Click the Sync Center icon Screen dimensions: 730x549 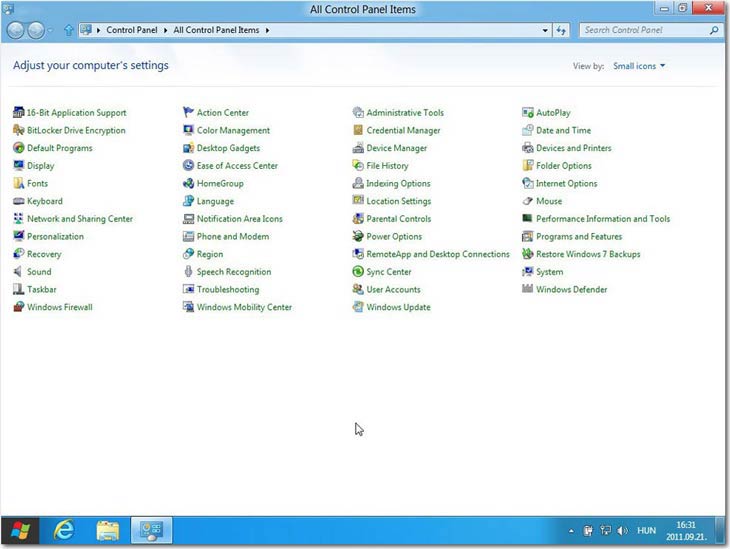(358, 272)
